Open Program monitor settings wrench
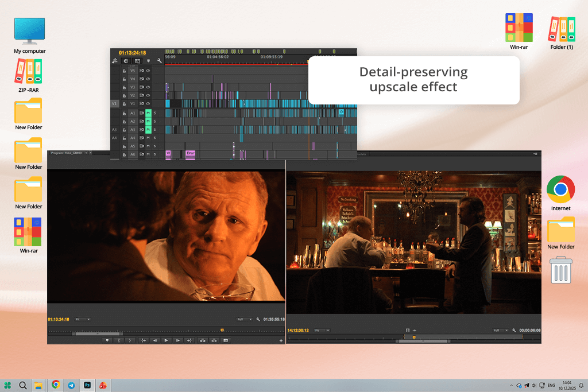Image resolution: width=588 pixels, height=392 pixels. point(258,319)
